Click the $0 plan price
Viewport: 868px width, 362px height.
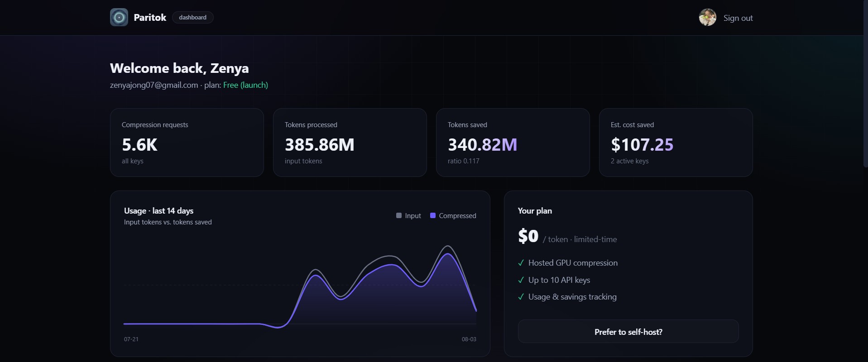tap(528, 236)
